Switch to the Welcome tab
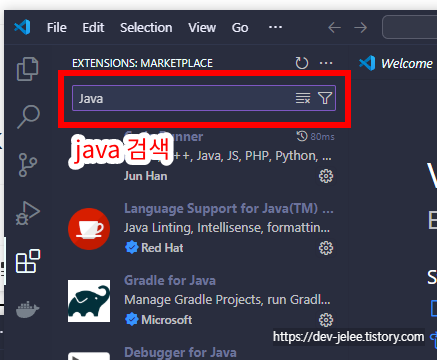This screenshot has height=360, width=437. (x=396, y=63)
